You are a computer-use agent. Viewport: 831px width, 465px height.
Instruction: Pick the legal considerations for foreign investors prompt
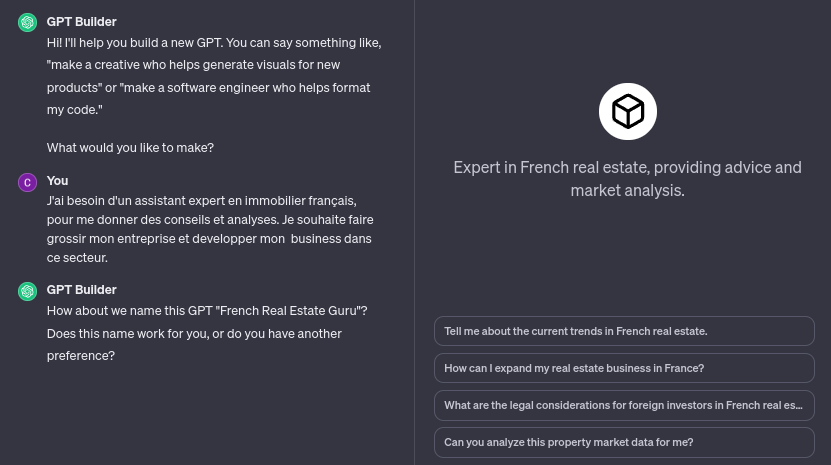624,405
